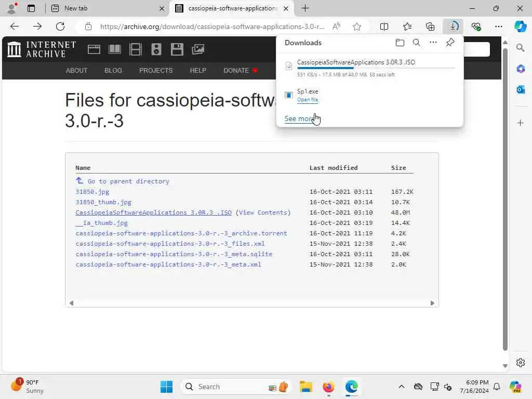532x399 pixels.
Task: Open split screen button
Action: coord(384,26)
